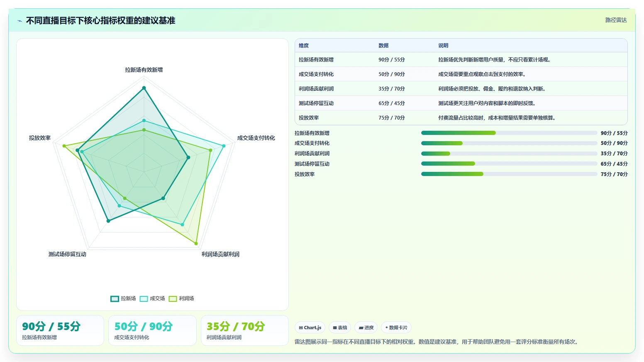Click the 拉新场 data point at top vertex
The width and height of the screenshot is (644, 362).
(x=144, y=88)
